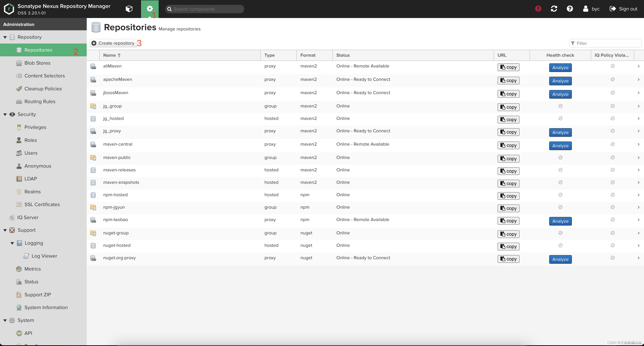Click the red system alert icon

[x=538, y=9]
